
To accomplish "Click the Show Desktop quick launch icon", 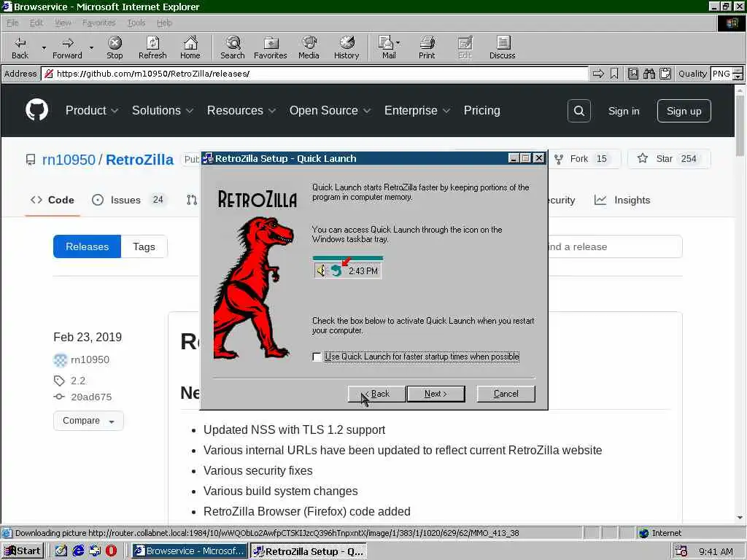I will coord(61,551).
